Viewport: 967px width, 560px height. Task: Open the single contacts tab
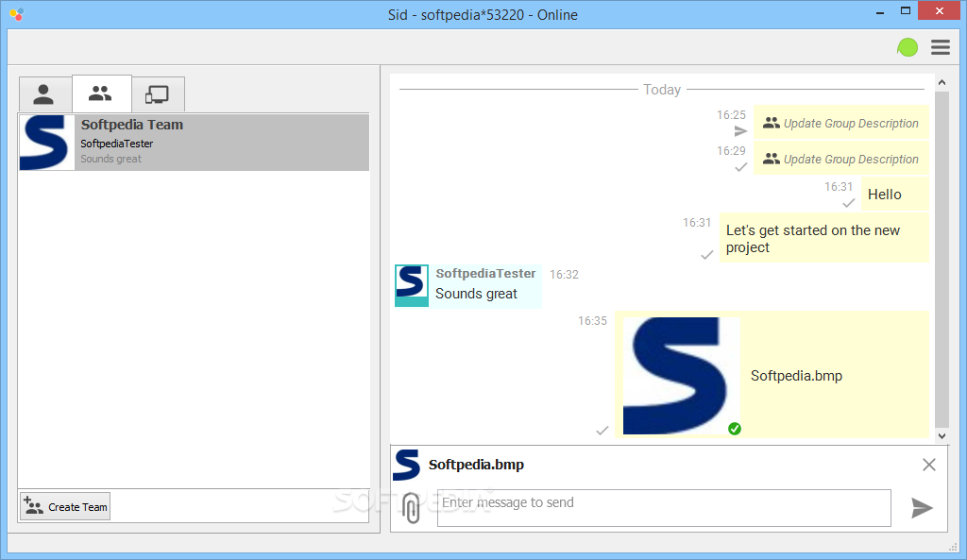click(45, 94)
